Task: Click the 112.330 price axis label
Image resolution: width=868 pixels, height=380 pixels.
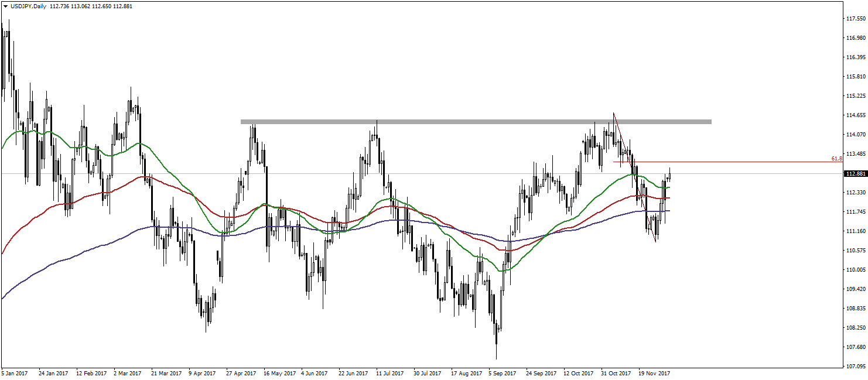Action: pyautogui.click(x=856, y=193)
